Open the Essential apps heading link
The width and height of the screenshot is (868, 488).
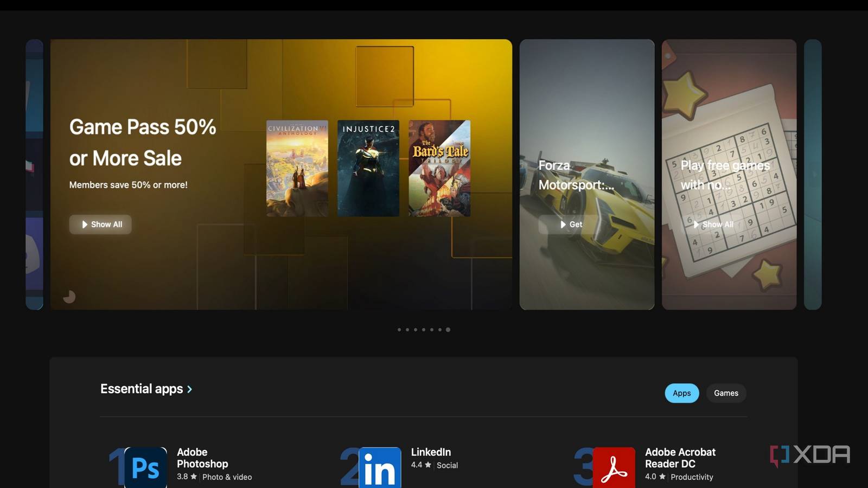[142, 389]
